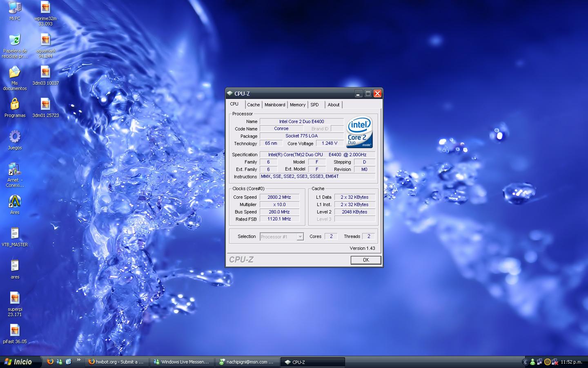Screen dimensions: 588x368
Task: Click OK in CPU-Z window
Action: pyautogui.click(x=366, y=260)
